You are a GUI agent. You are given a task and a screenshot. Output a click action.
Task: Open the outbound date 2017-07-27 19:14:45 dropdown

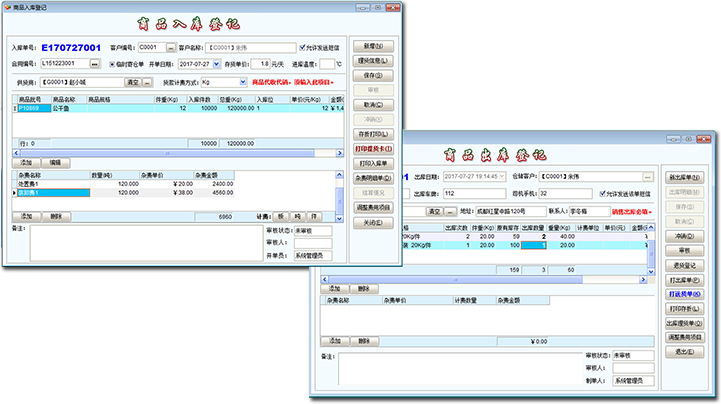click(501, 176)
